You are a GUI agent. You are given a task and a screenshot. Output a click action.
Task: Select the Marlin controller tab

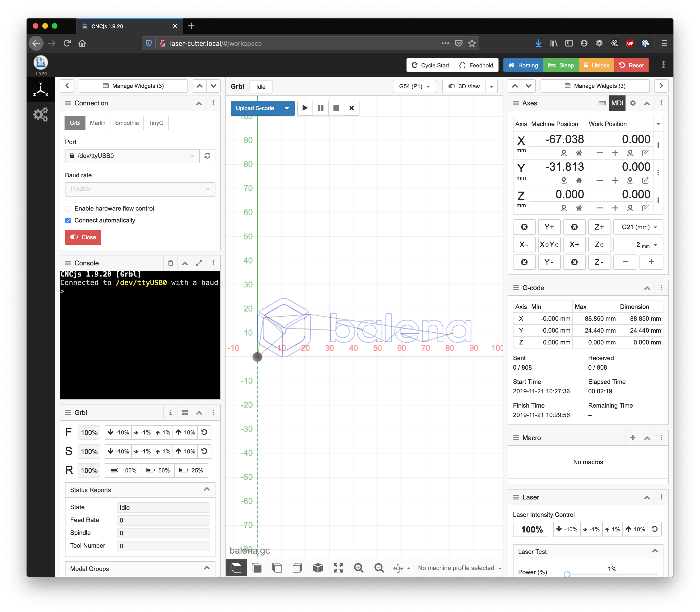pos(98,123)
